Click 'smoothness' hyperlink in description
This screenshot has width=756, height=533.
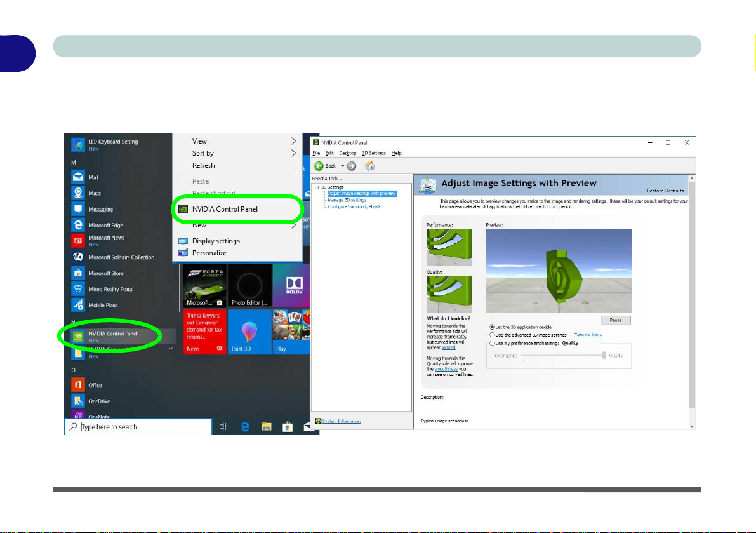point(446,369)
